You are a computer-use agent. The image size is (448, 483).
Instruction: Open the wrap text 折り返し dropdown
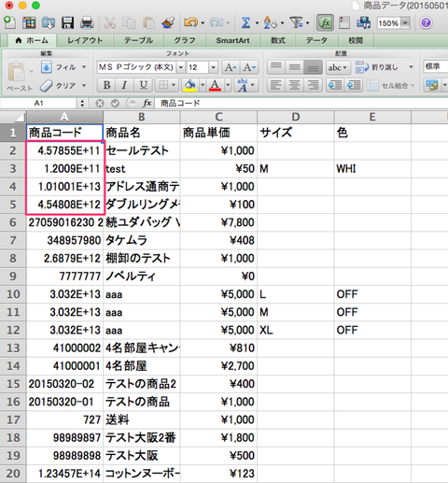411,67
